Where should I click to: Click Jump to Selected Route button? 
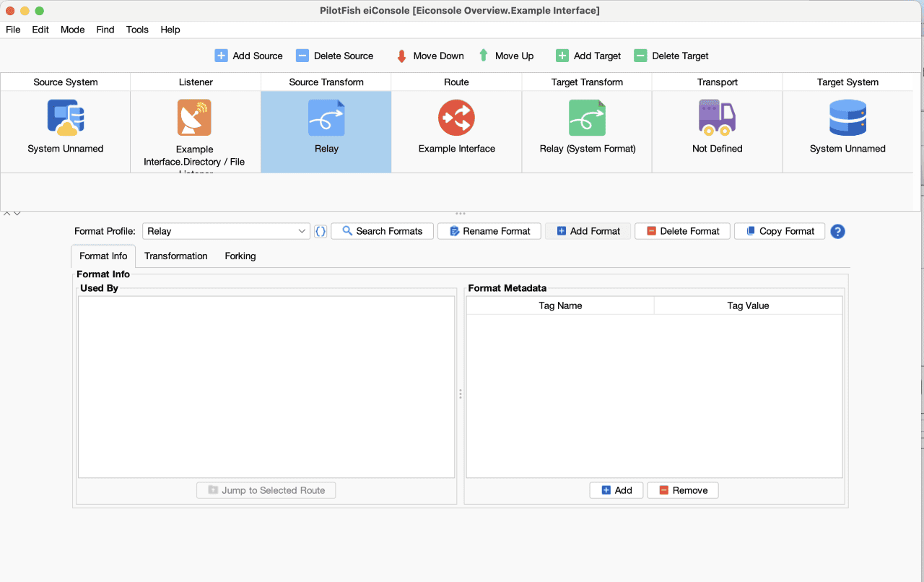click(266, 490)
